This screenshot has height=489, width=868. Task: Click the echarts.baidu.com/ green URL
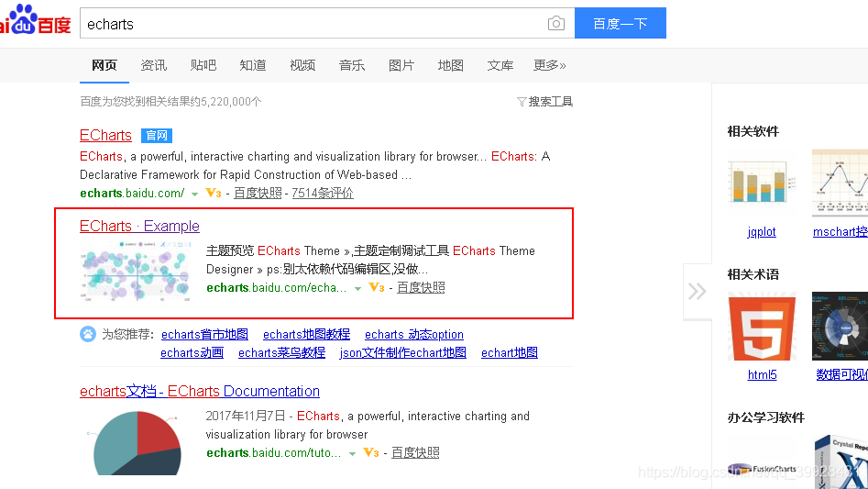point(132,193)
